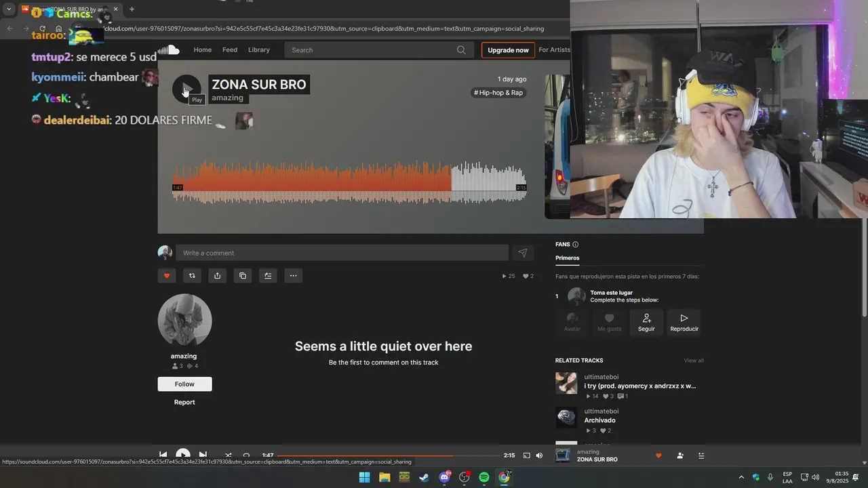The height and width of the screenshot is (488, 868).
Task: Toggle repeat in the player bar
Action: (246, 455)
